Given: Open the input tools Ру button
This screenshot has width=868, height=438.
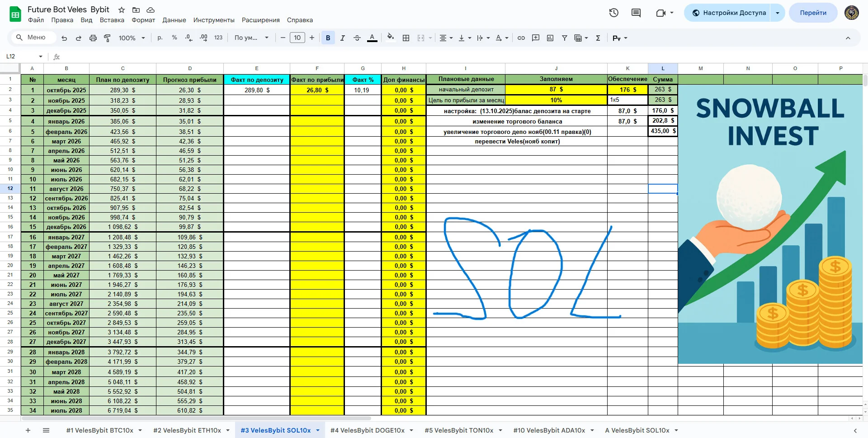Looking at the screenshot, I should [620, 38].
